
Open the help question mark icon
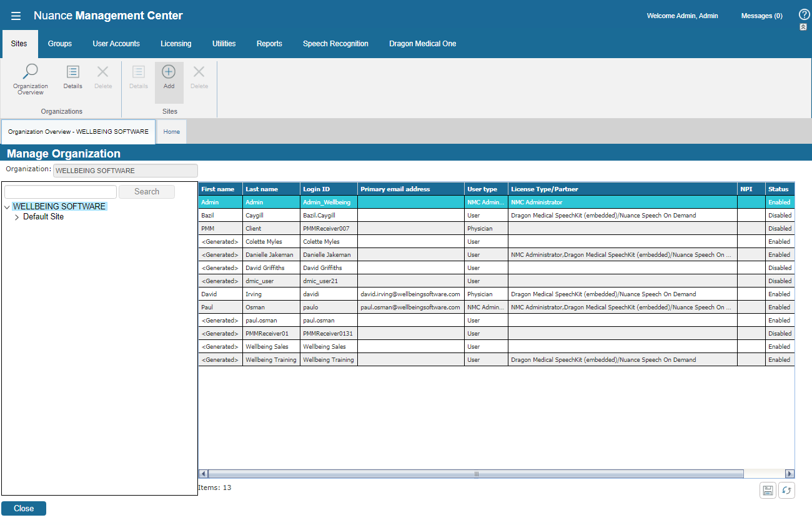coord(804,14)
